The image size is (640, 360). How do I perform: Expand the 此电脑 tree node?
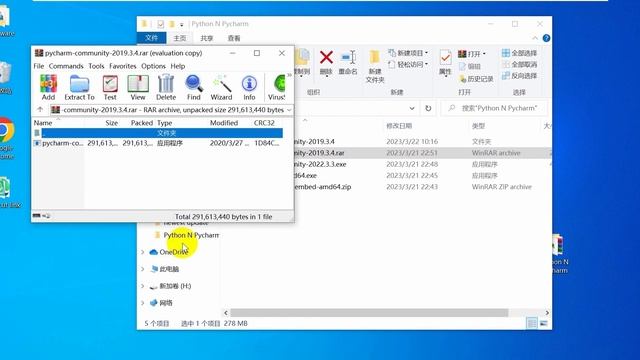pyautogui.click(x=142, y=269)
